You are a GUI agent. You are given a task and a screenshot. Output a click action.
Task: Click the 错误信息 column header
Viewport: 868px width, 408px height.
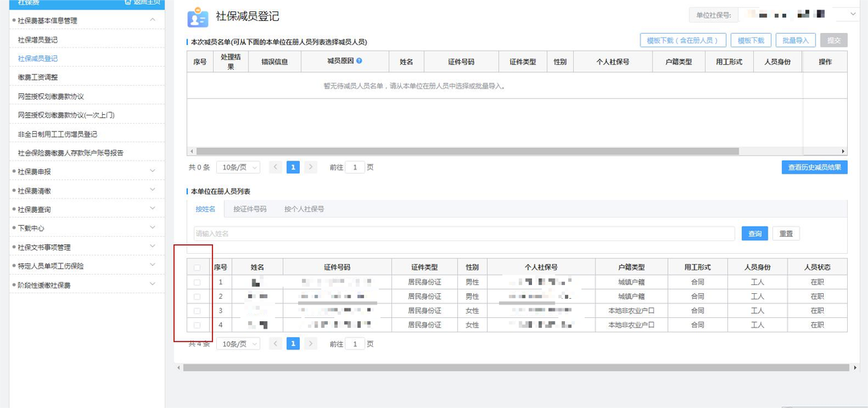(275, 62)
